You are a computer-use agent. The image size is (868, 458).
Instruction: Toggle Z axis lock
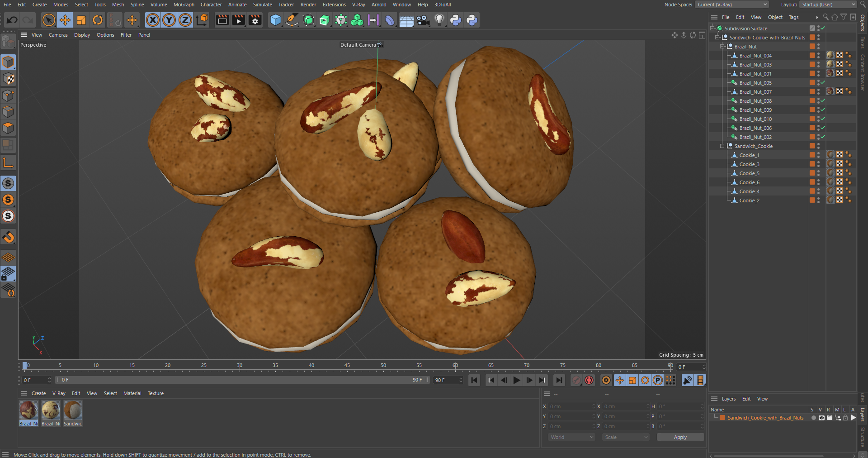point(185,20)
